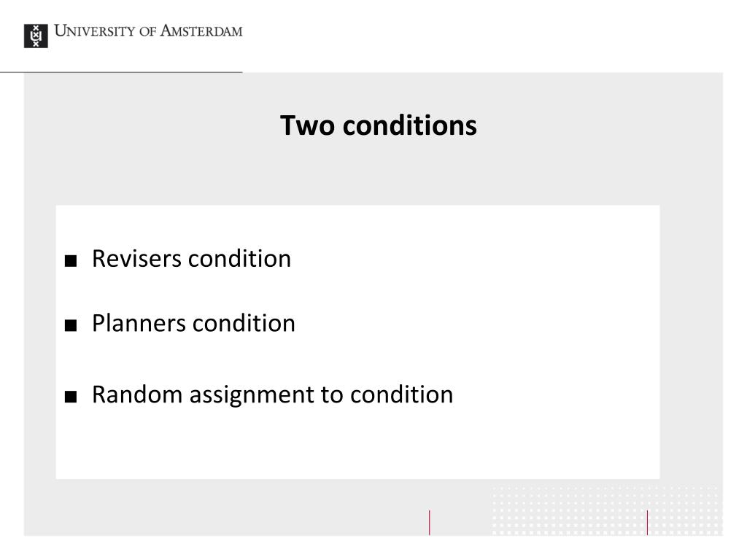Image resolution: width=747 pixels, height=560 pixels.
Task: Click the 'Revisers condition' bullet text
Action: (x=191, y=259)
